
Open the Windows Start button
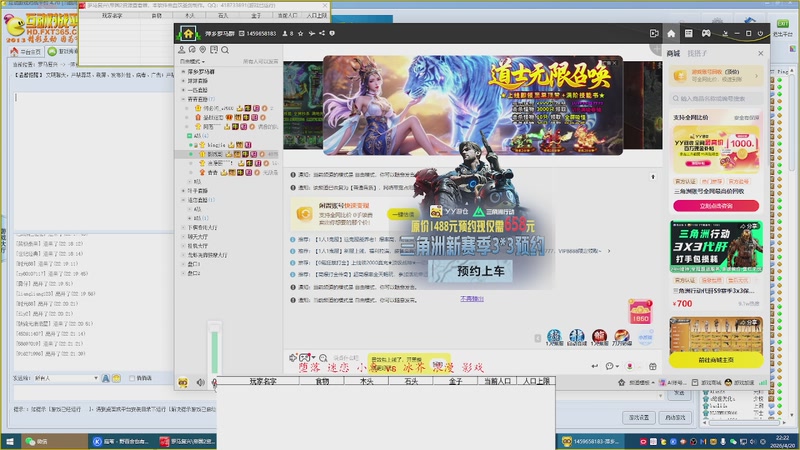coord(9,441)
